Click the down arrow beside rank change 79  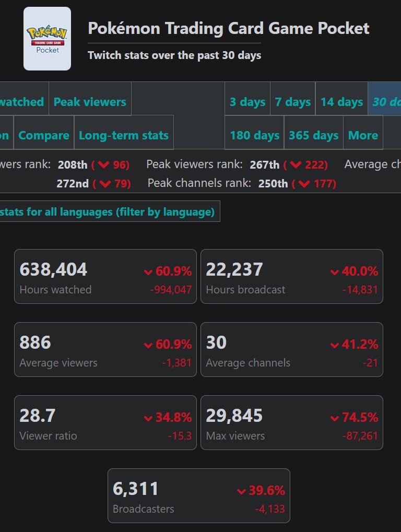(x=105, y=184)
